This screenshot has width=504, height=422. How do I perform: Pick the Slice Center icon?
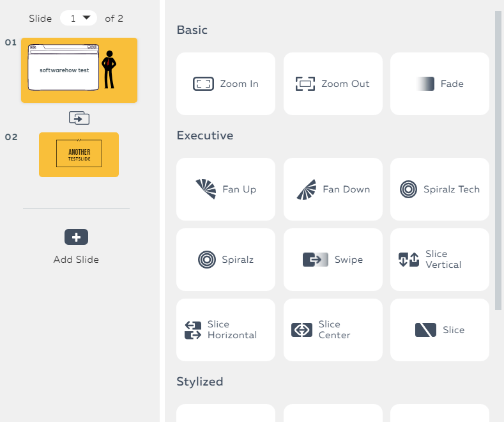(302, 330)
